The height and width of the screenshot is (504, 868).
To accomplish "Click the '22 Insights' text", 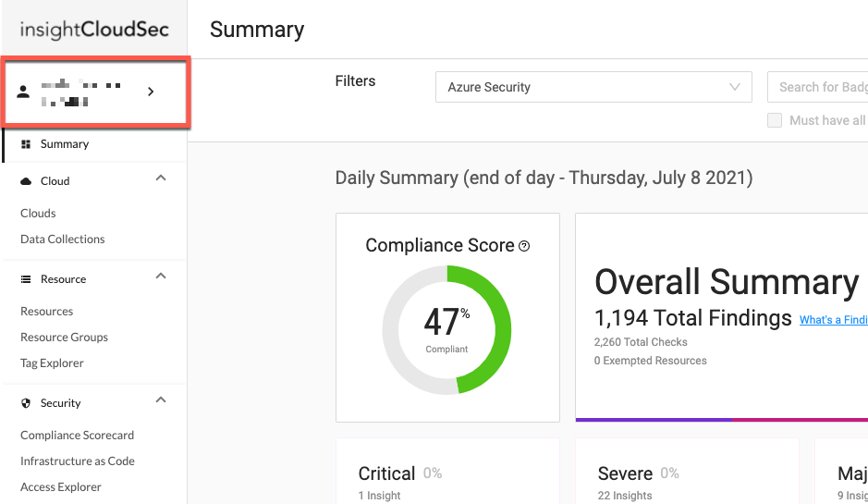I will (625, 496).
